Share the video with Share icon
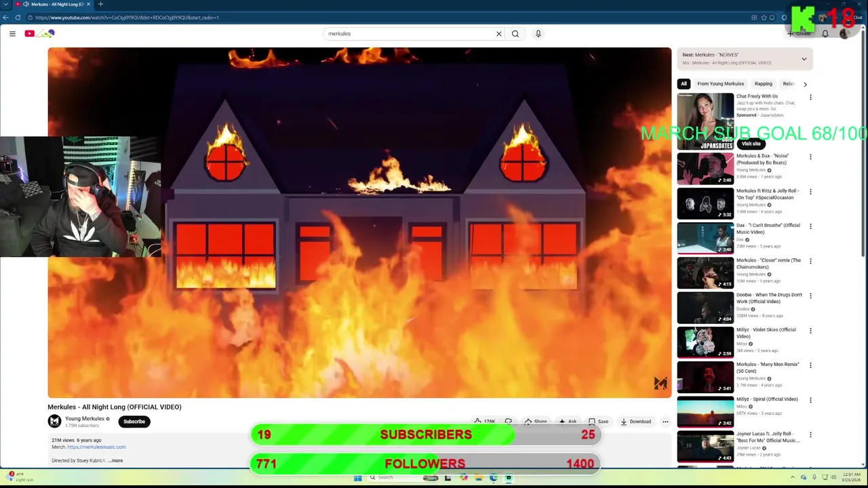Screen dimensions: 868x488 tap(535, 422)
